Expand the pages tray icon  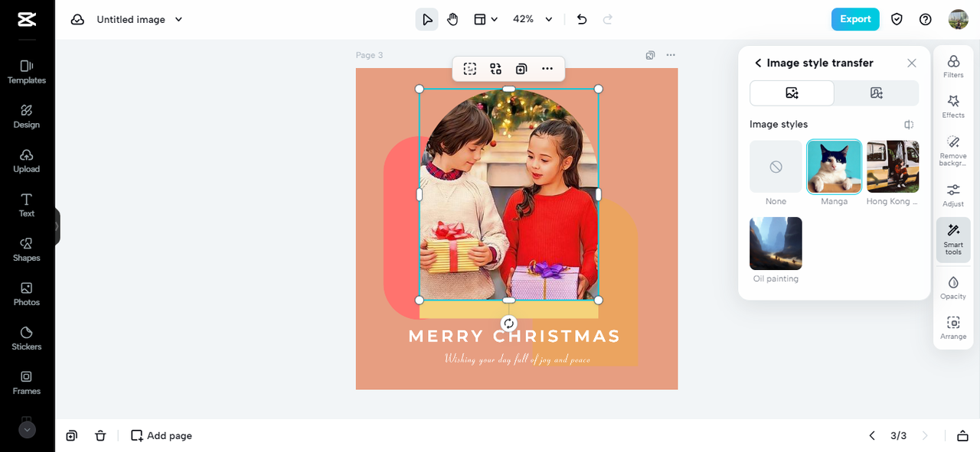click(x=962, y=435)
